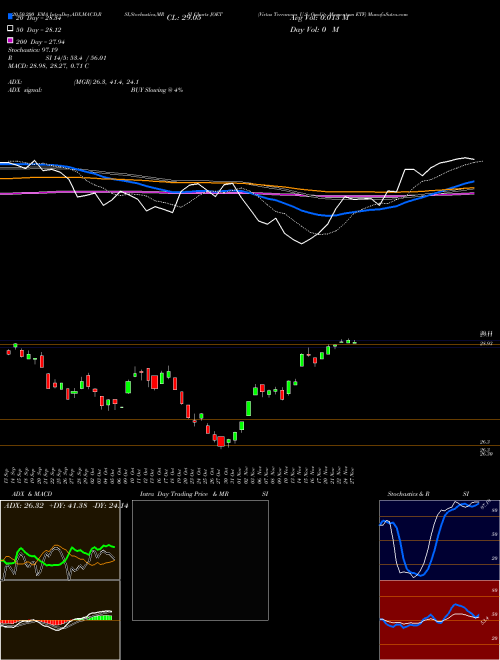The image size is (500, 660).
Task: Click the MACD histogram chart panel
Action: 60,620
